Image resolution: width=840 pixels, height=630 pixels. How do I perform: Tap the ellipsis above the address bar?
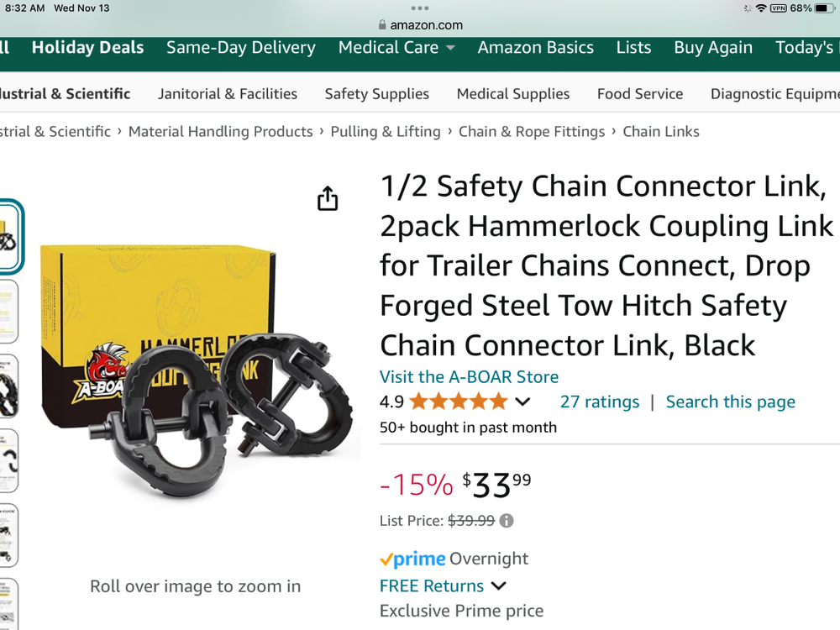(420, 7)
